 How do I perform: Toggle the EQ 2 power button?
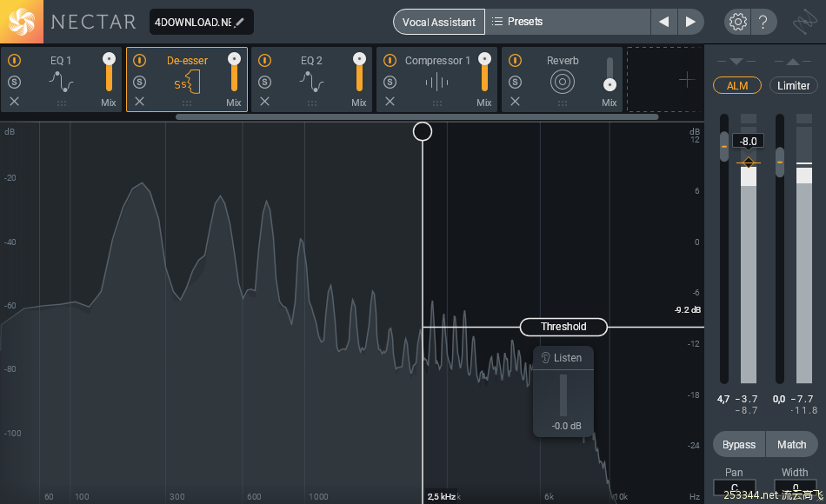tap(265, 61)
